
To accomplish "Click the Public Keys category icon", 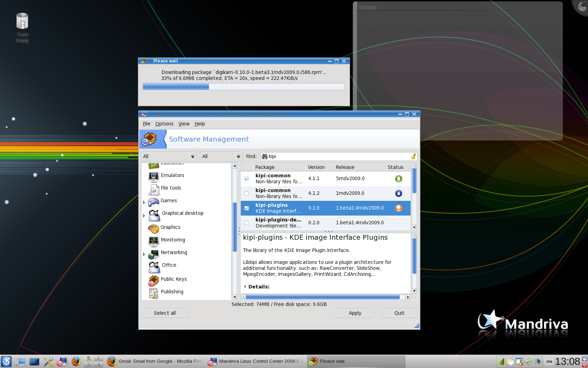I will 153,280.
